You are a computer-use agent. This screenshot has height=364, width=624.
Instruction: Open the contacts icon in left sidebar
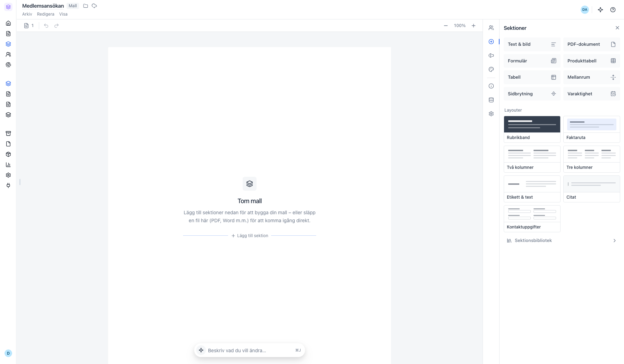[x=8, y=54]
